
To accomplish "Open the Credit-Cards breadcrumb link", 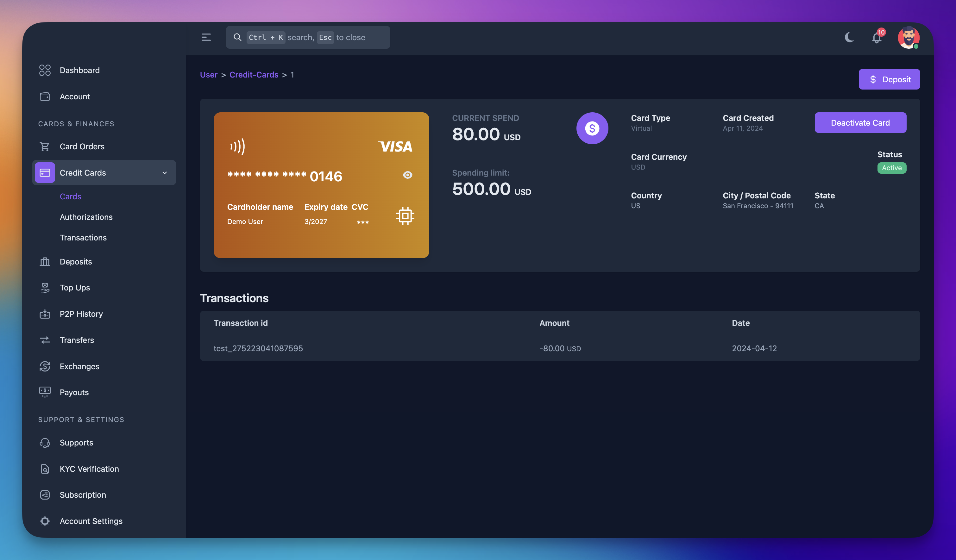I will coord(254,75).
